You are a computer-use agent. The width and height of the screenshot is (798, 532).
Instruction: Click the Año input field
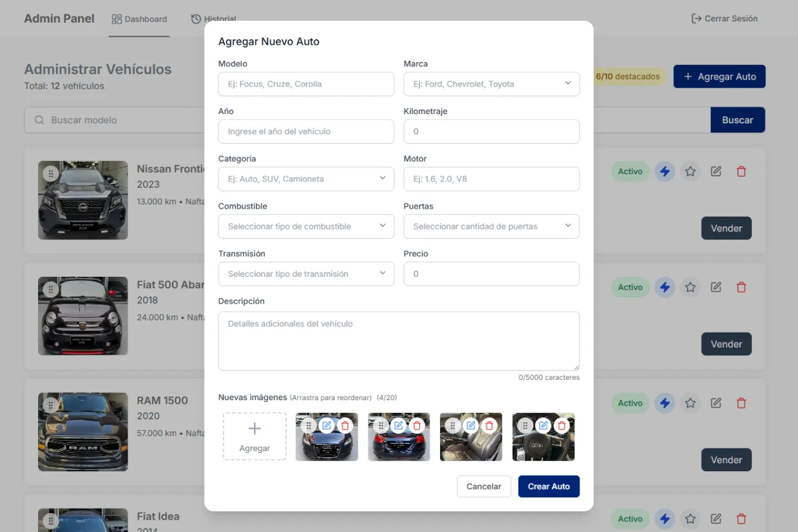(306, 131)
